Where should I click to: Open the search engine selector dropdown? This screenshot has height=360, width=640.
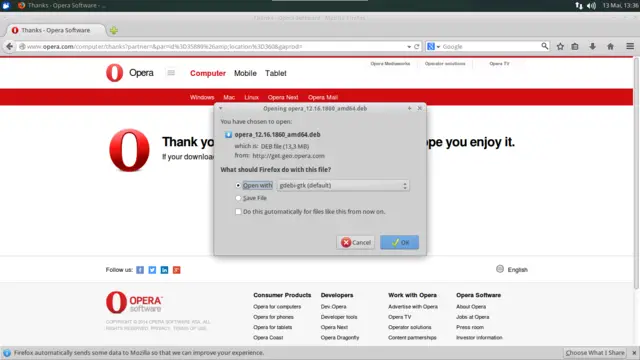tap(433, 47)
